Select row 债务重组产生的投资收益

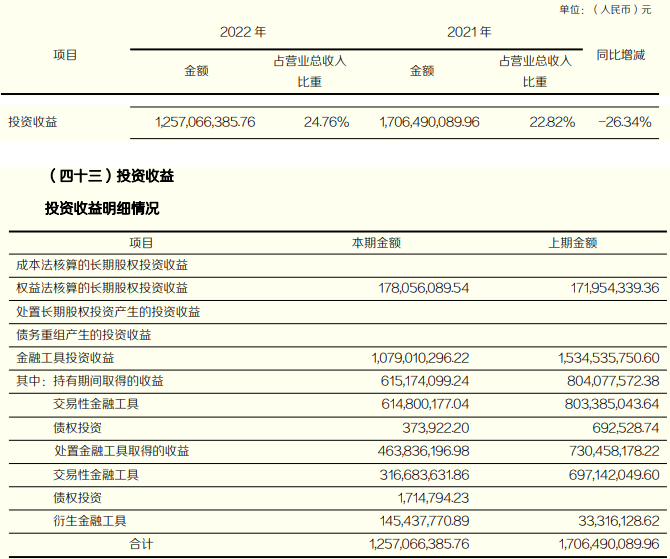(x=338, y=335)
